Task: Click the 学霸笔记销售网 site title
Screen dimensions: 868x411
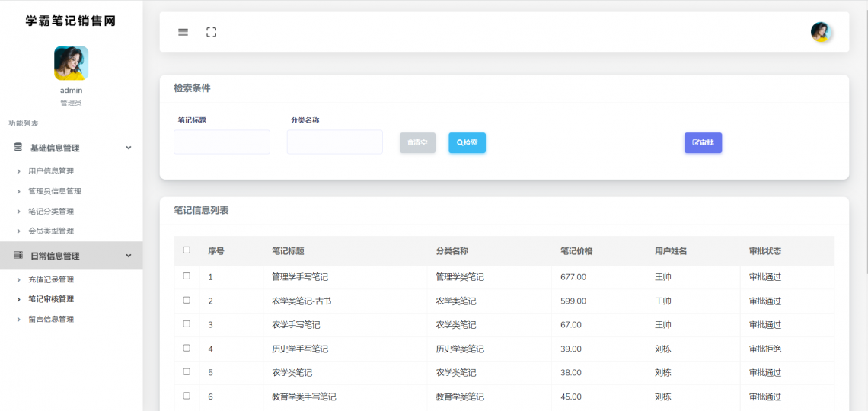Action: pos(71,21)
